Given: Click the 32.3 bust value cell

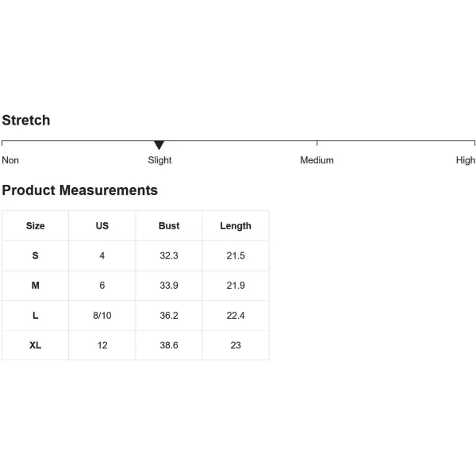Looking at the screenshot, I should [x=169, y=255].
